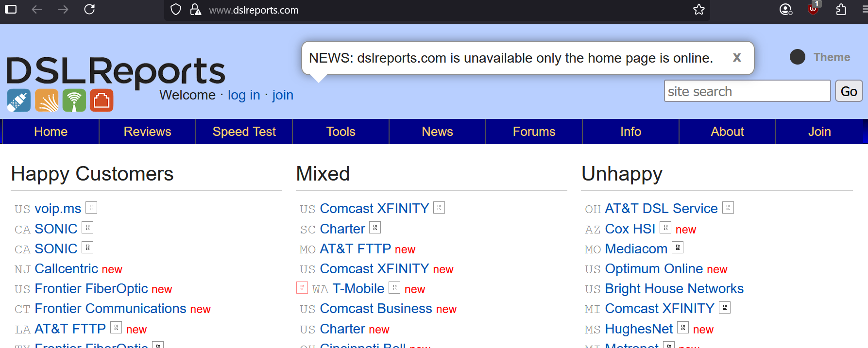This screenshot has height=348, width=868.
Task: Open the US Frontier FiberOptic review link
Action: (91, 288)
